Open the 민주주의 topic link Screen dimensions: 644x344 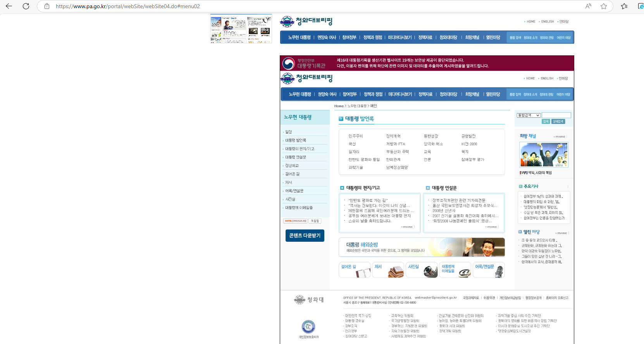point(356,136)
